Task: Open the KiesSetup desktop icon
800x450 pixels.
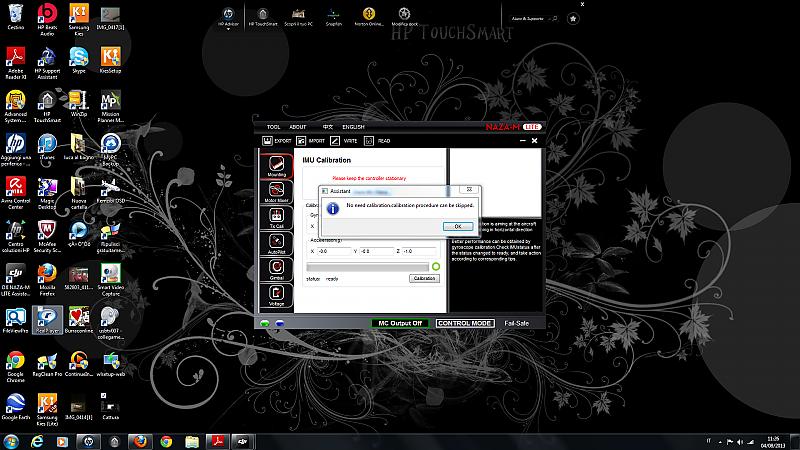Action: [x=111, y=60]
